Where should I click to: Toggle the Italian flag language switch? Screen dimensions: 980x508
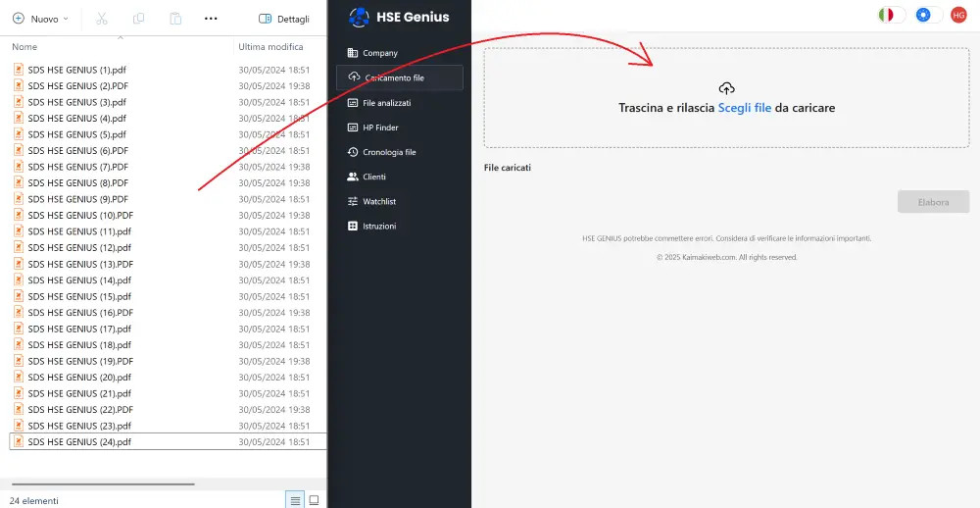click(891, 15)
